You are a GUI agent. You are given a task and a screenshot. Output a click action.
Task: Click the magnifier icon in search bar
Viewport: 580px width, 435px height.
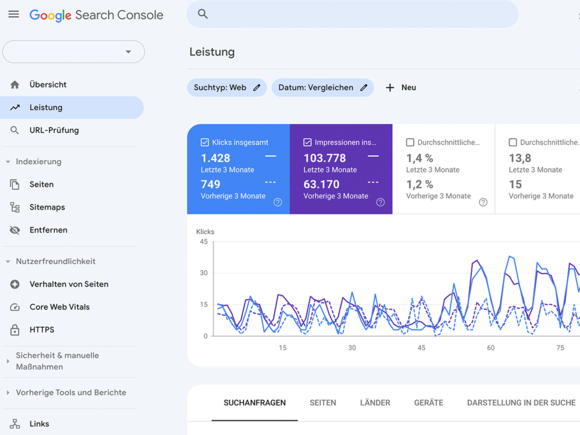point(203,14)
